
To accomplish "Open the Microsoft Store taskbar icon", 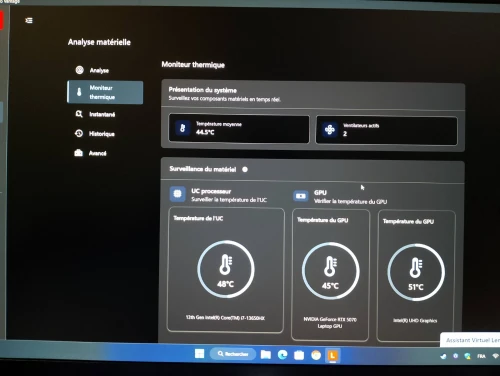I will (299, 355).
